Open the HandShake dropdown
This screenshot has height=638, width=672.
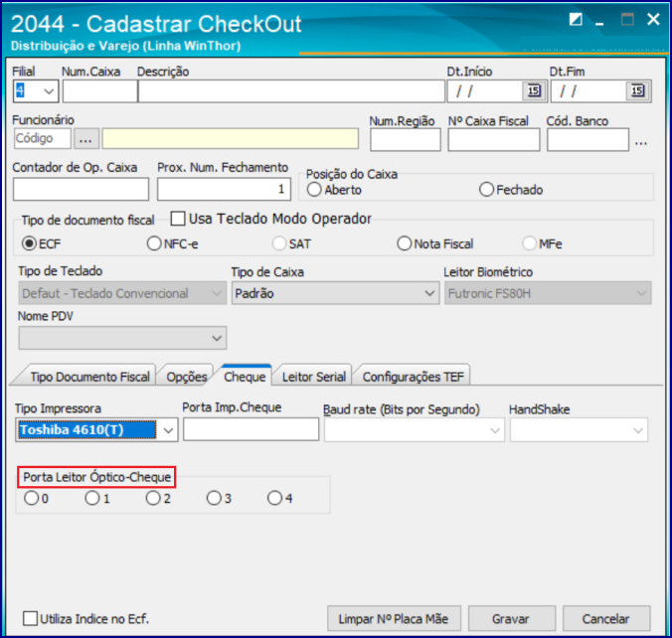pyautogui.click(x=638, y=430)
